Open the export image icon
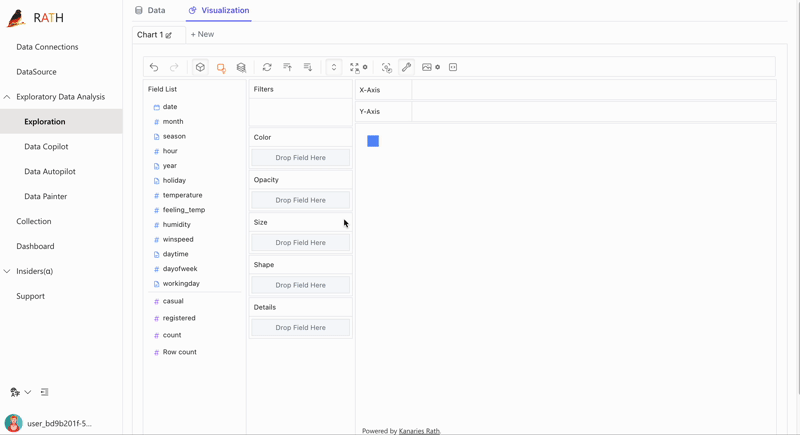800x435 pixels. point(427,67)
